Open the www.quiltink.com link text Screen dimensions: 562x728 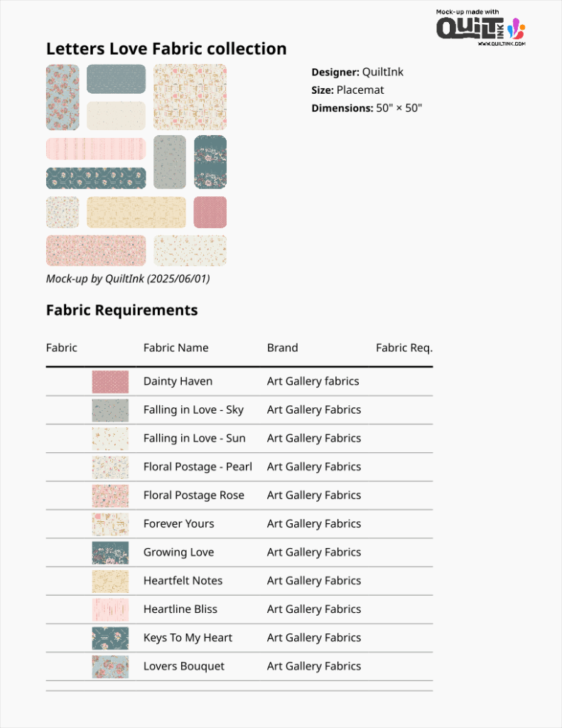tap(502, 43)
